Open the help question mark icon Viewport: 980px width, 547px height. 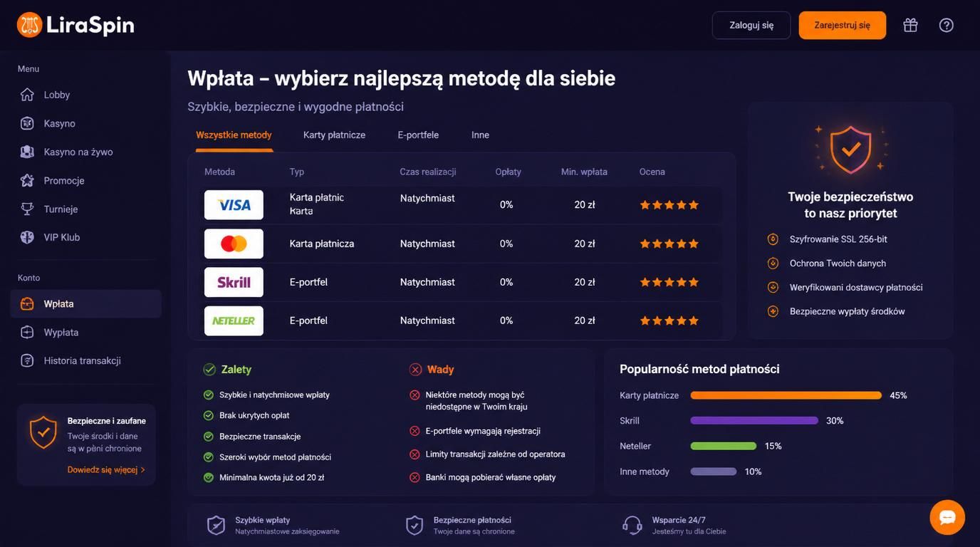click(947, 25)
